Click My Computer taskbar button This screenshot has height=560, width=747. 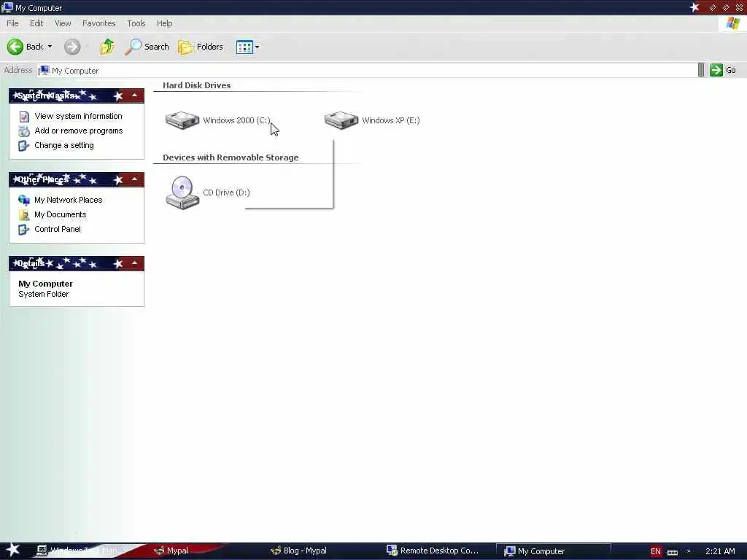coord(553,551)
